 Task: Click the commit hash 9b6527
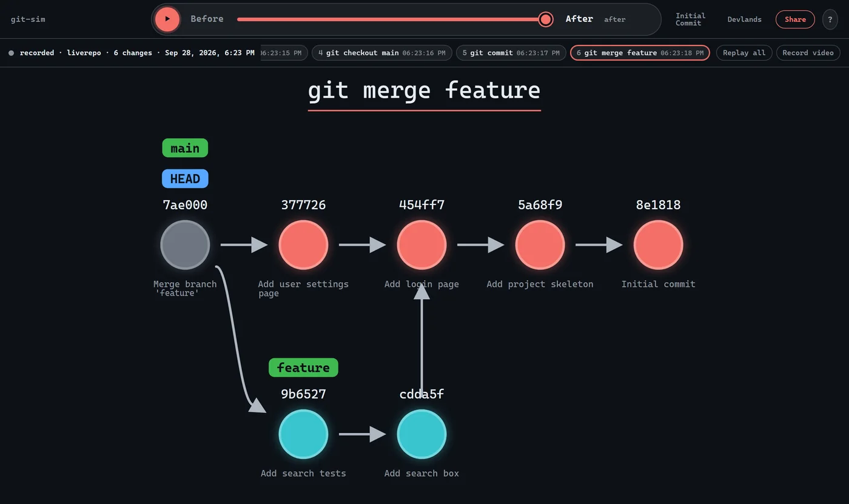pos(303,394)
